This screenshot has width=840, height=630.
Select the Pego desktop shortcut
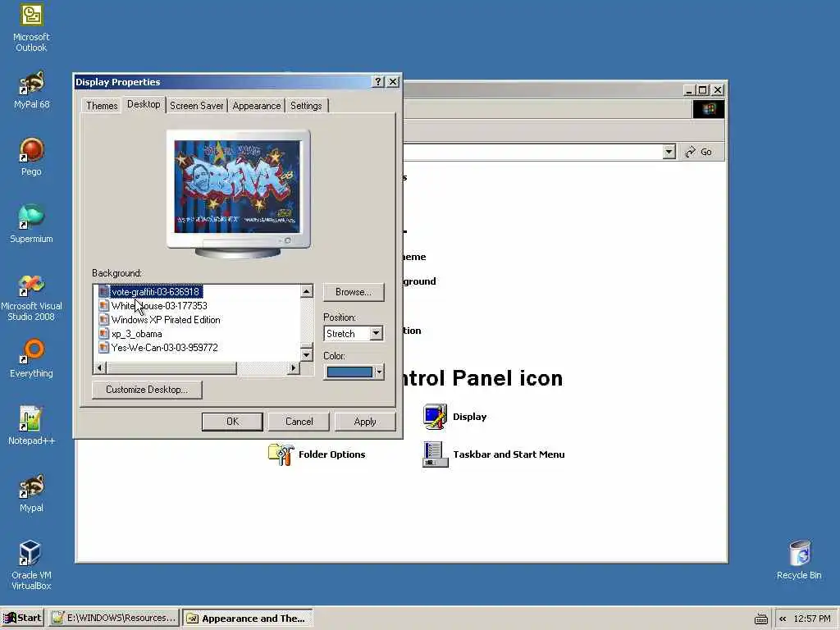pyautogui.click(x=31, y=157)
